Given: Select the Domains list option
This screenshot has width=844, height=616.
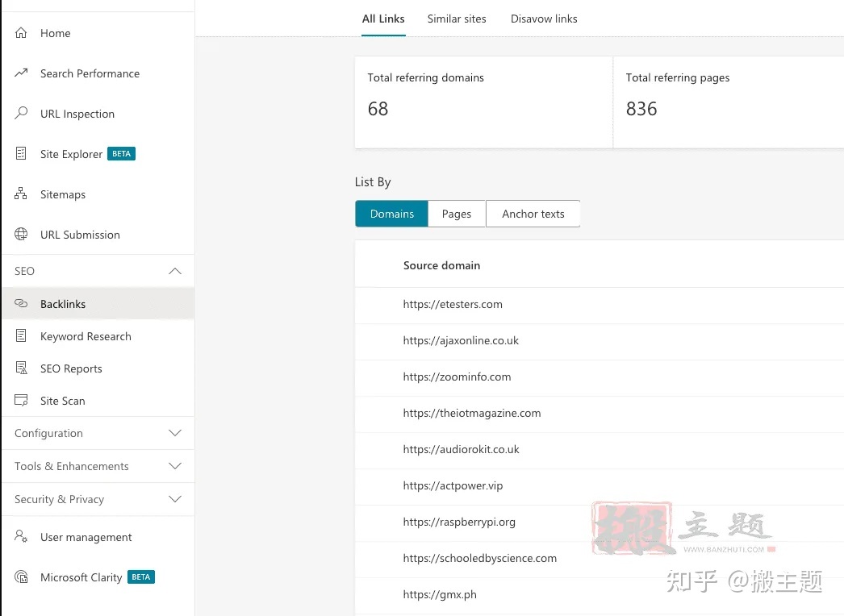Looking at the screenshot, I should click(391, 214).
